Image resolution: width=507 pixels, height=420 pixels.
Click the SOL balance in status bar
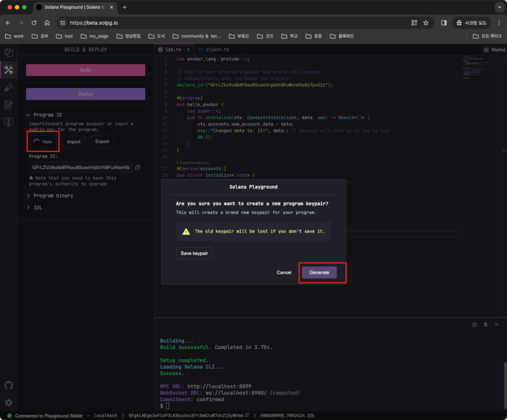[288, 416]
